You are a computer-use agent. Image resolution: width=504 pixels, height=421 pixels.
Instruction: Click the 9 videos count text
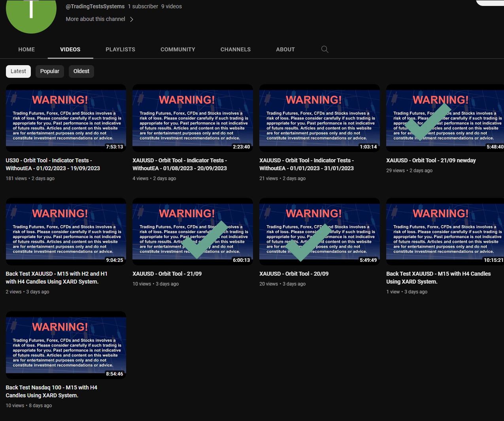(172, 6)
